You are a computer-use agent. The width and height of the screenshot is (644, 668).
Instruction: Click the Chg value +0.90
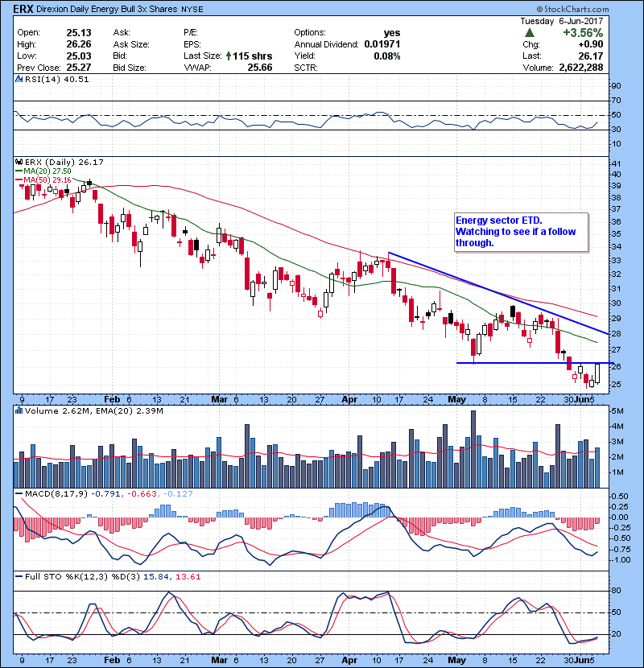[591, 44]
